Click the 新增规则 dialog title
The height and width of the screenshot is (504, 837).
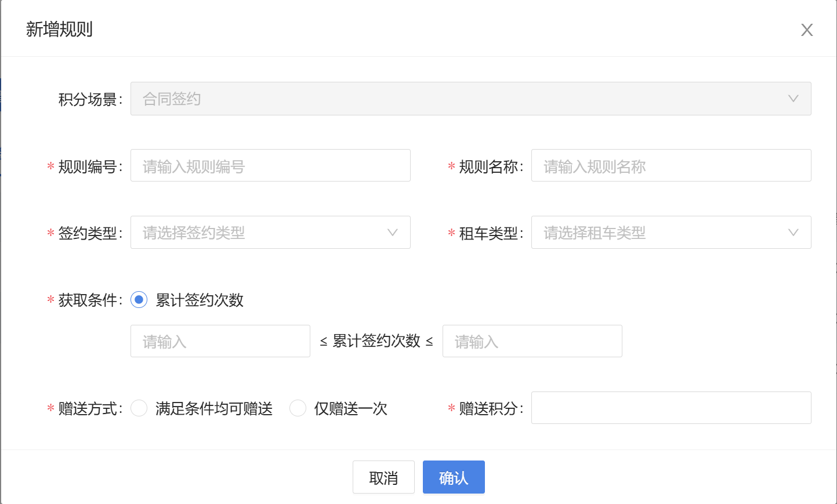pyautogui.click(x=59, y=29)
